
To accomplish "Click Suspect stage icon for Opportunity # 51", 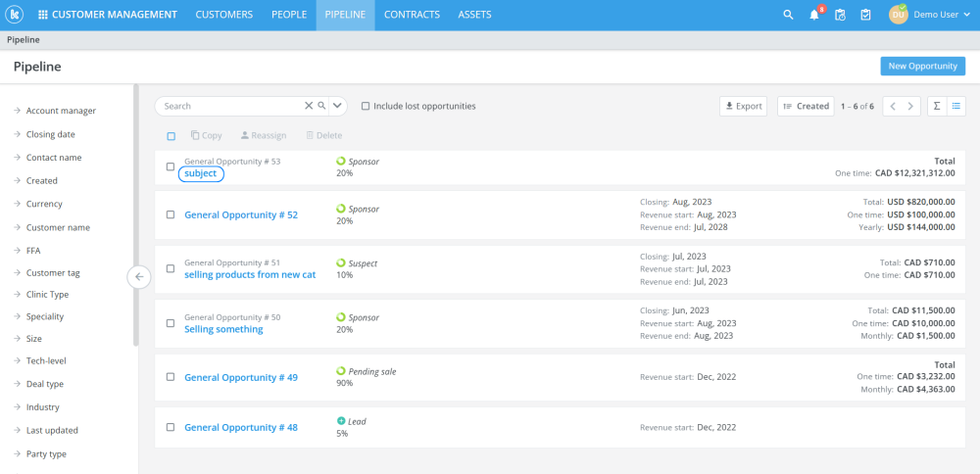I will [341, 262].
